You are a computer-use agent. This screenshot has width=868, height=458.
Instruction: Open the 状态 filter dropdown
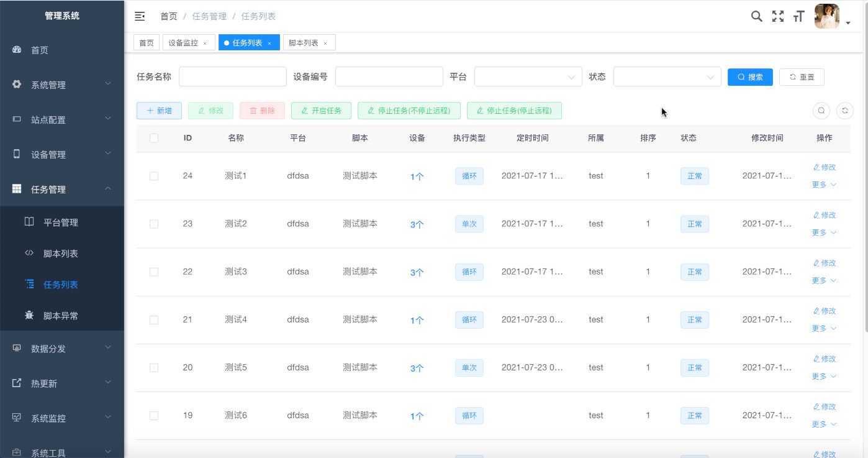[667, 77]
